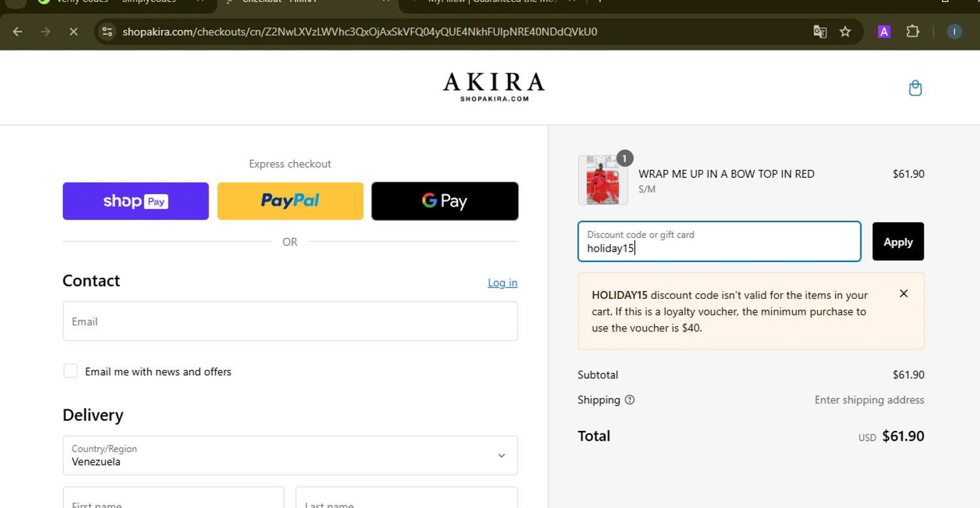Click the Subtotal $61.90 amount

pos(908,375)
